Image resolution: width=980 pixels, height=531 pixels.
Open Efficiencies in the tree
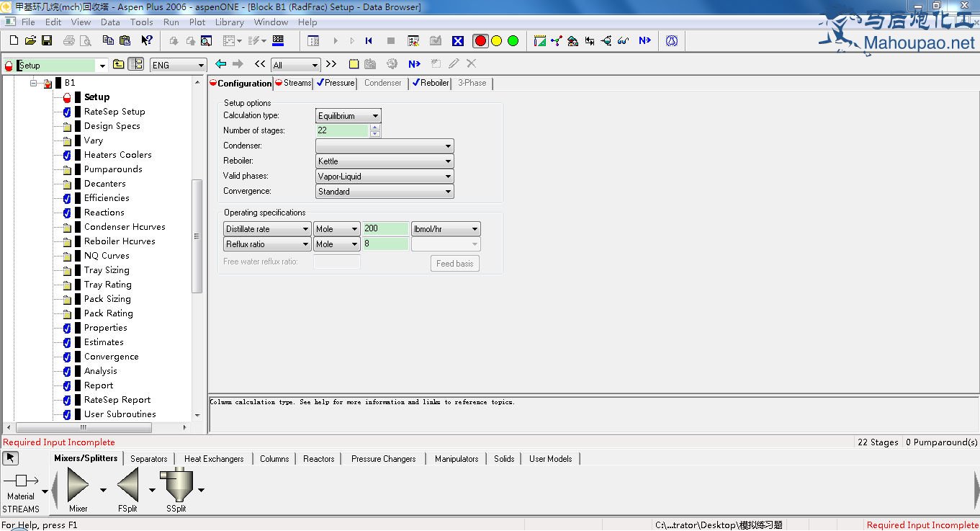pyautogui.click(x=107, y=198)
